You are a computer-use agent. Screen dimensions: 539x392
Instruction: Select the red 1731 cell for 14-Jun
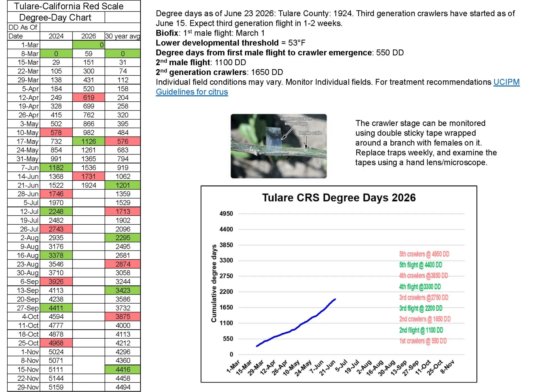click(89, 176)
